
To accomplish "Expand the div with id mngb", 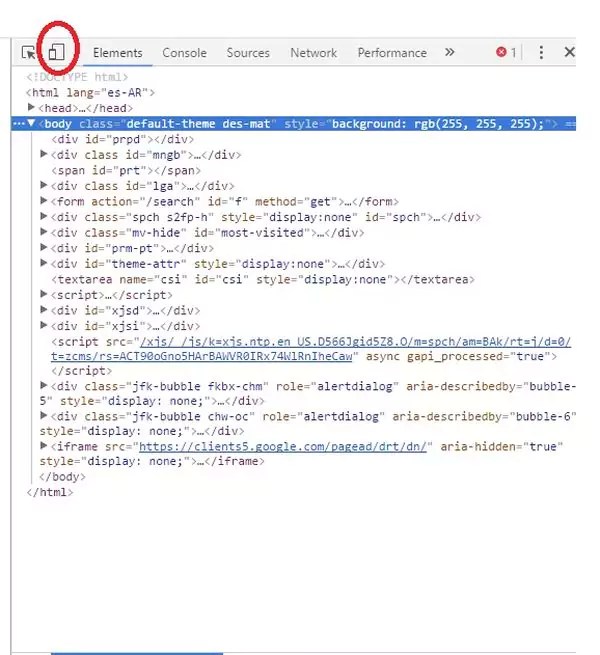I will pos(43,154).
